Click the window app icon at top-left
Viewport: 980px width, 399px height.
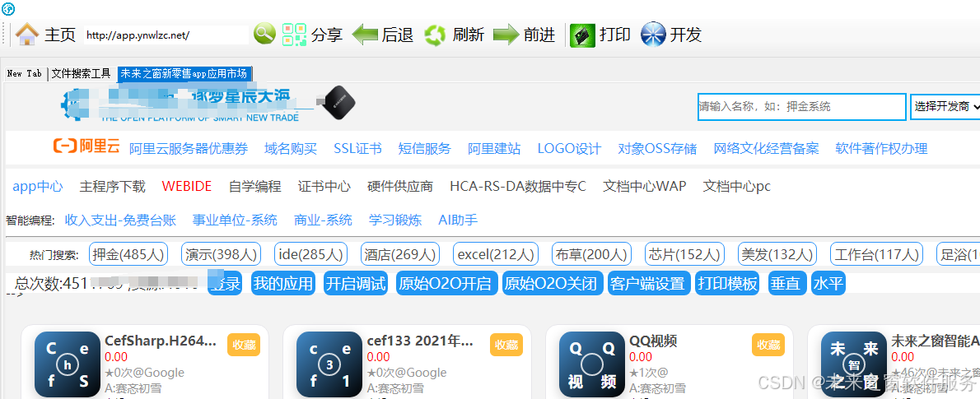8,8
